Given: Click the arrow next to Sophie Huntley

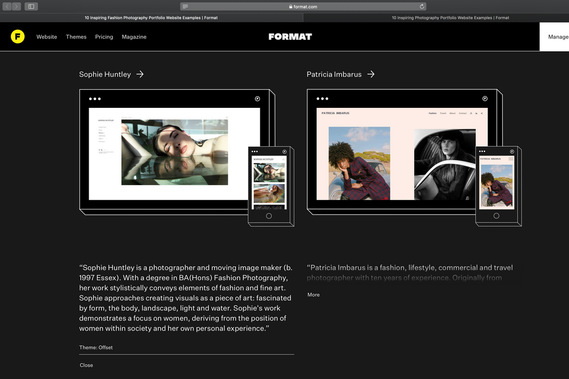Looking at the screenshot, I should [x=140, y=74].
